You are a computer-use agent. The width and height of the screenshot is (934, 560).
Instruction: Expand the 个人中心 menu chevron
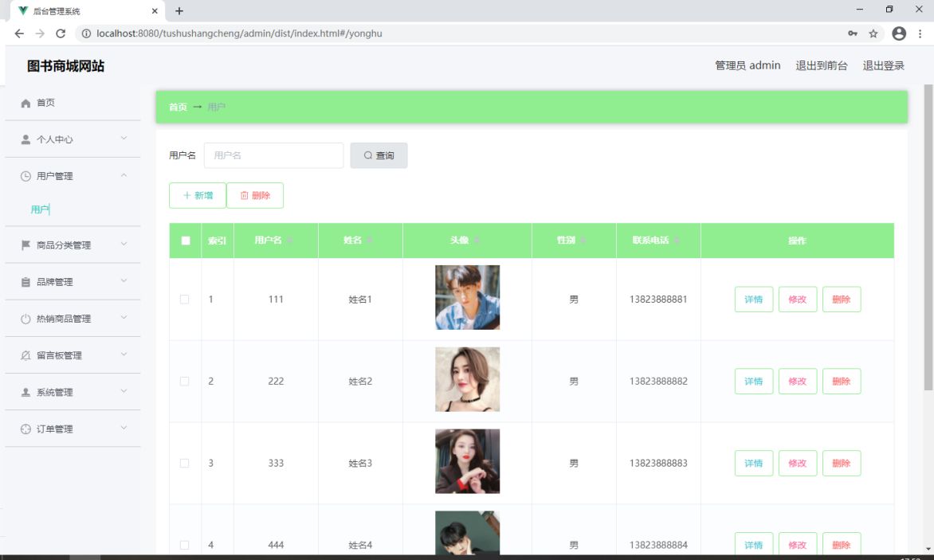point(124,138)
